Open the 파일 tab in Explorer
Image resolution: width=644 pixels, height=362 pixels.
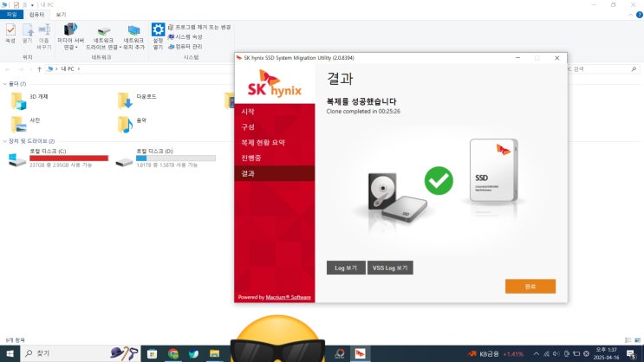[11, 15]
